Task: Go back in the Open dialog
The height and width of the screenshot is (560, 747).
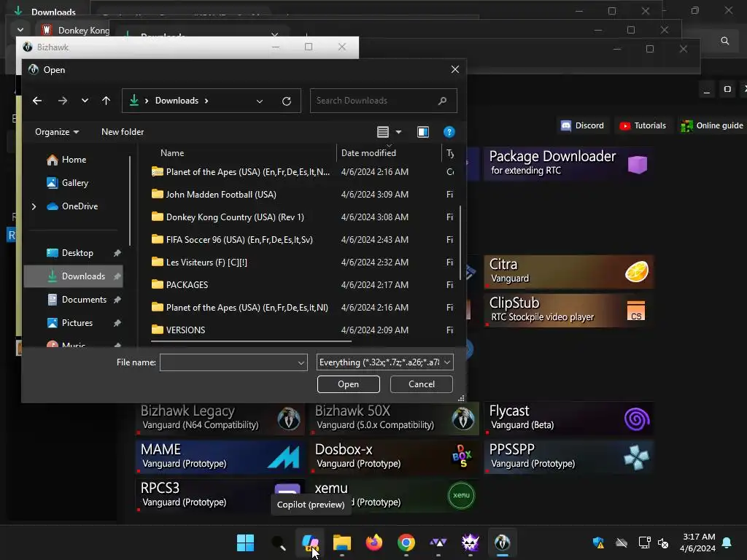Action: [x=37, y=101]
